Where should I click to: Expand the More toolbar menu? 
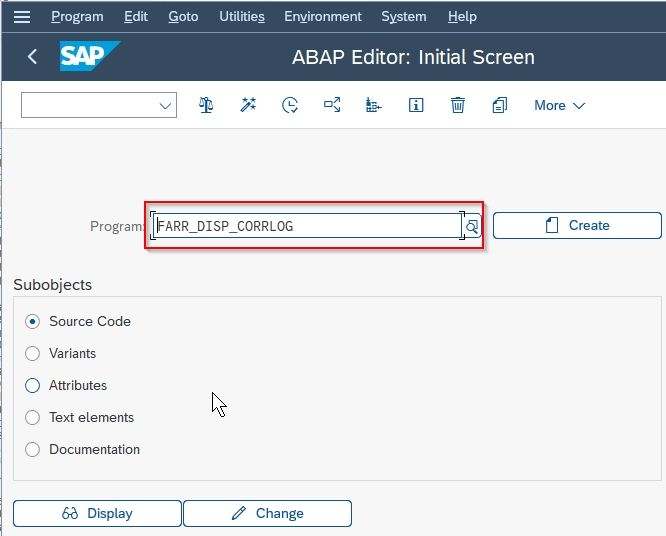click(559, 105)
